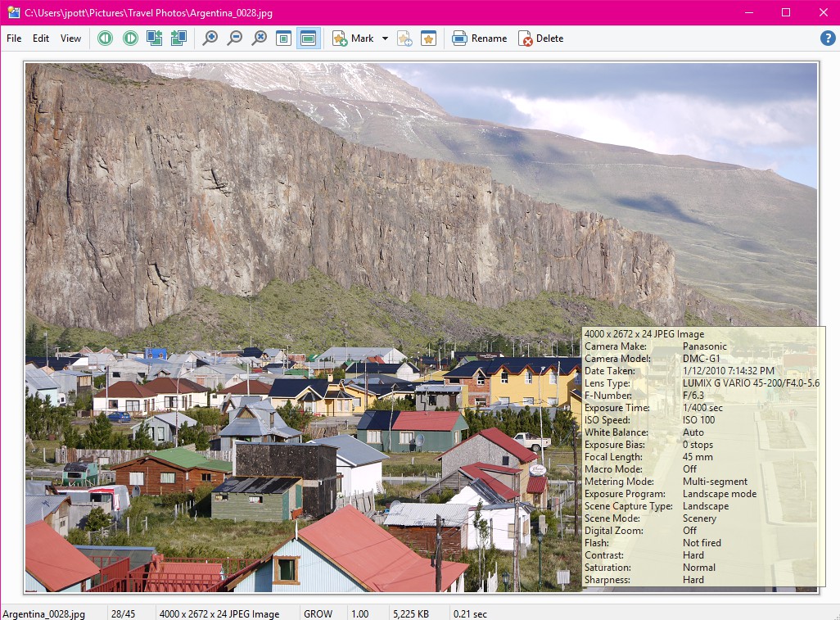Screen dimensions: 840x620
Task: Rename Argentina_0028.jpg
Action: [x=480, y=38]
